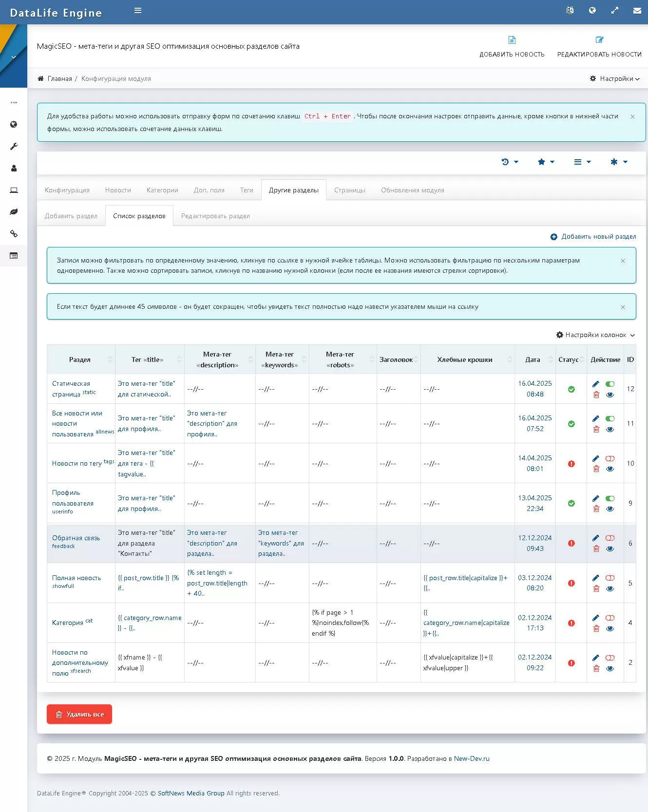Click the DataLife Engine logo
This screenshot has height=812, width=648.
[56, 13]
